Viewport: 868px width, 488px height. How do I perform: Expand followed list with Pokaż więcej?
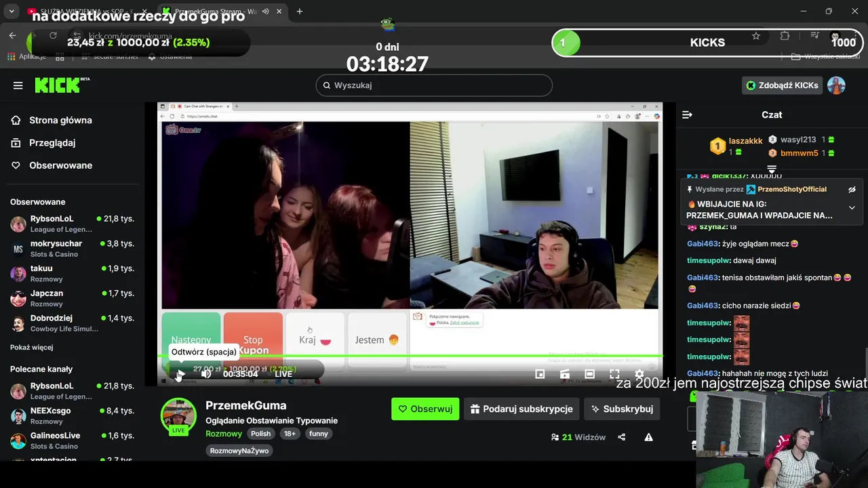[31, 347]
